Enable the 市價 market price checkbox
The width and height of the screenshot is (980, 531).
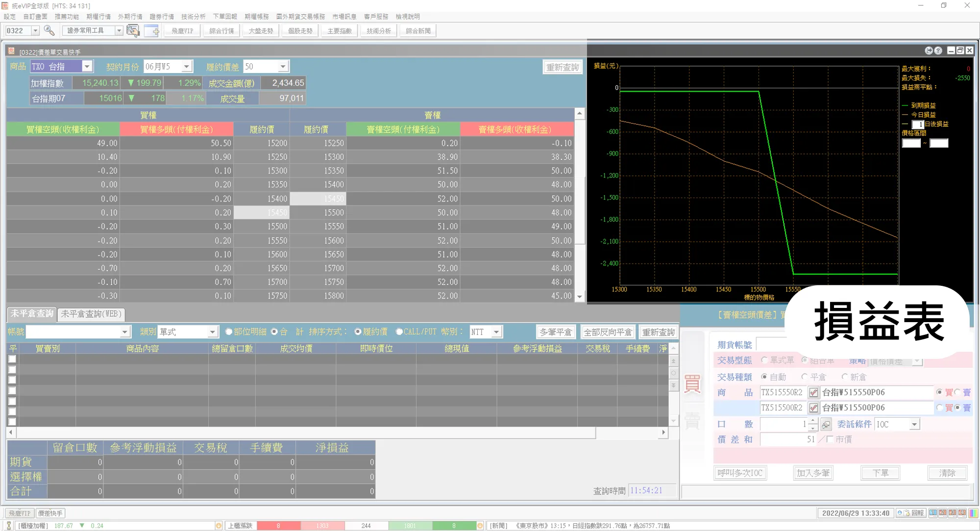pyautogui.click(x=830, y=439)
